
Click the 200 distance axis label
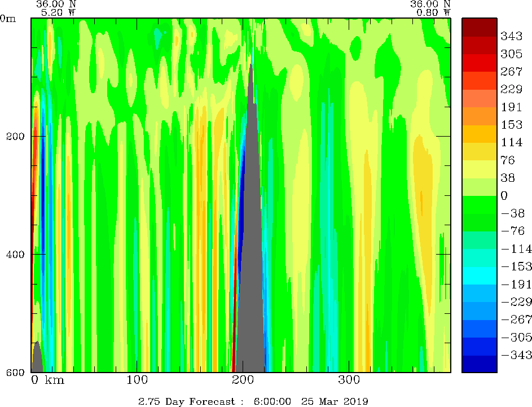tap(243, 379)
